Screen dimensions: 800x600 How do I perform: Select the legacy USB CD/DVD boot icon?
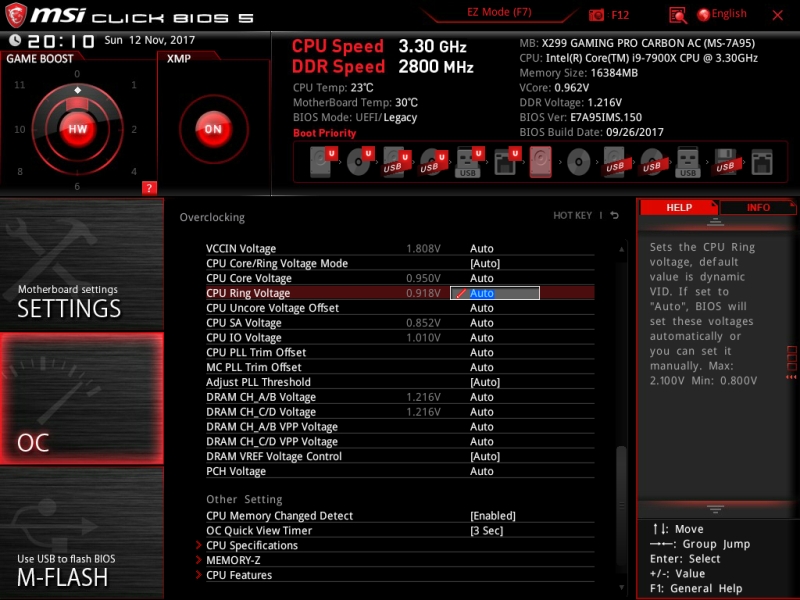tap(652, 162)
